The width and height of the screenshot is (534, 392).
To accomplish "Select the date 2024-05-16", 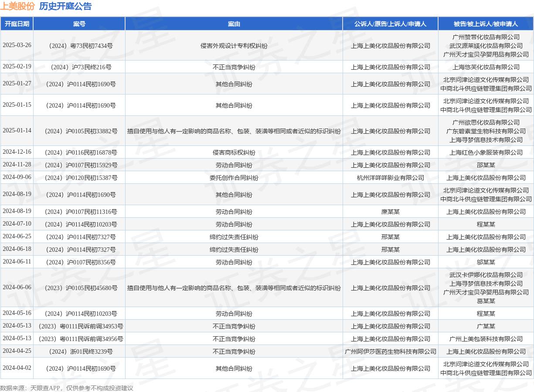I will [x=17, y=313].
